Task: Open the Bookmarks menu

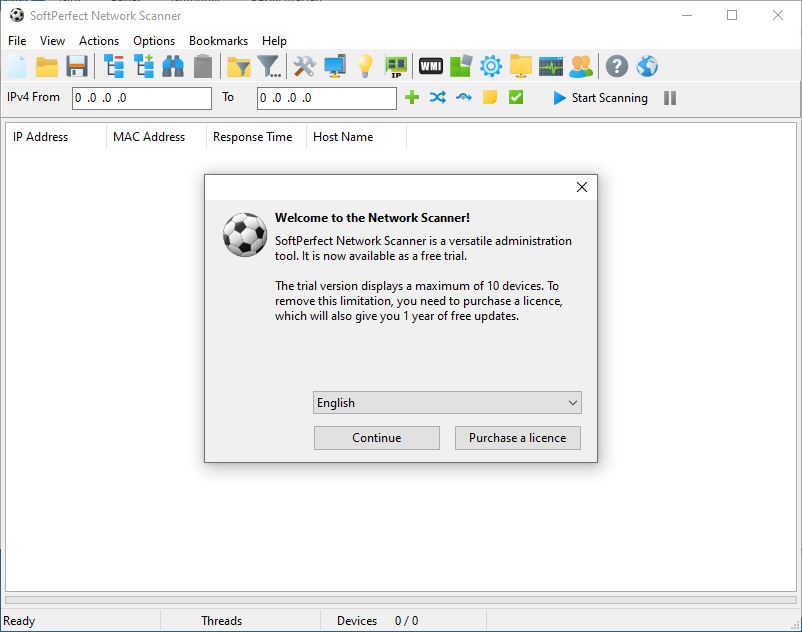Action: click(218, 41)
